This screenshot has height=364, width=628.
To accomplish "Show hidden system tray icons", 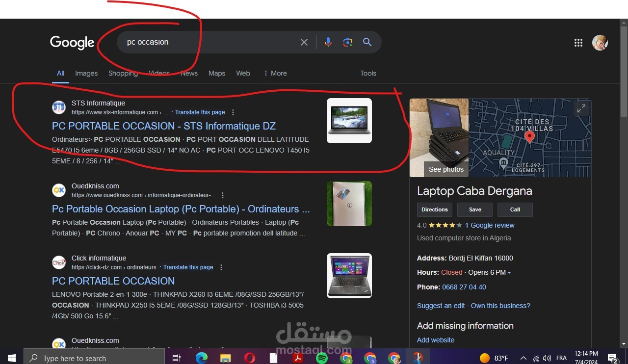I will coord(523,358).
